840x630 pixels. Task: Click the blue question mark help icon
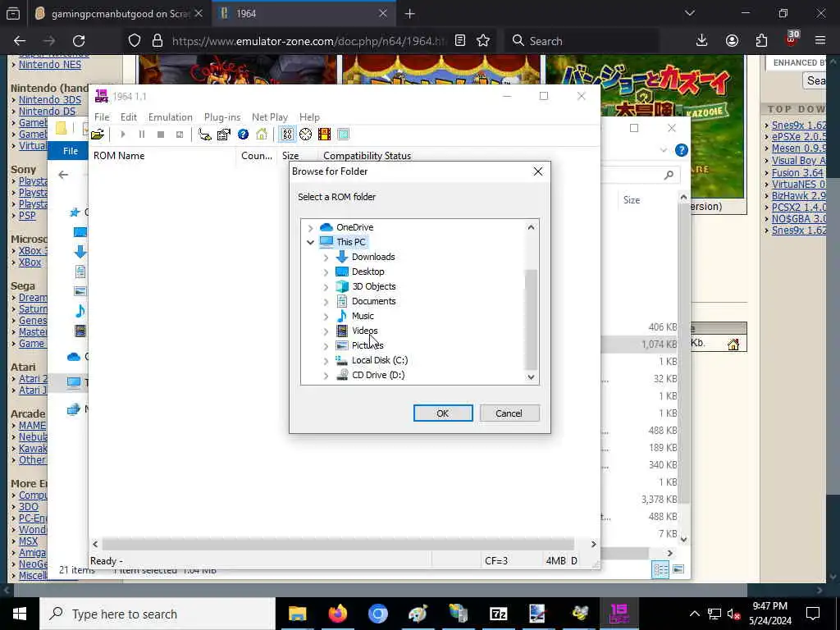243,135
